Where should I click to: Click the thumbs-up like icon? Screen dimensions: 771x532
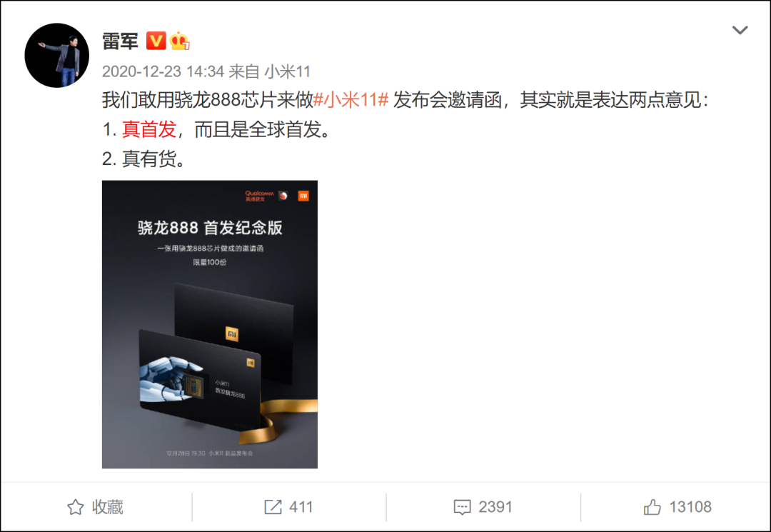tap(652, 507)
